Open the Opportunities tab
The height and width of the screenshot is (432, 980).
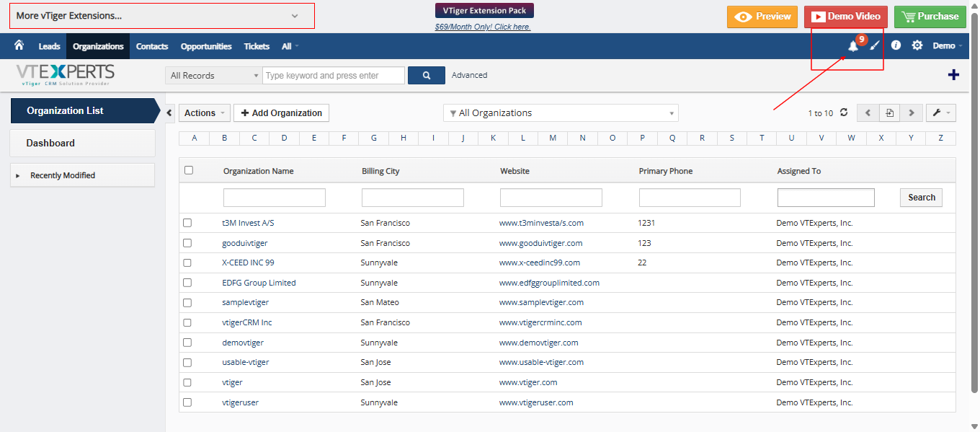click(x=206, y=46)
